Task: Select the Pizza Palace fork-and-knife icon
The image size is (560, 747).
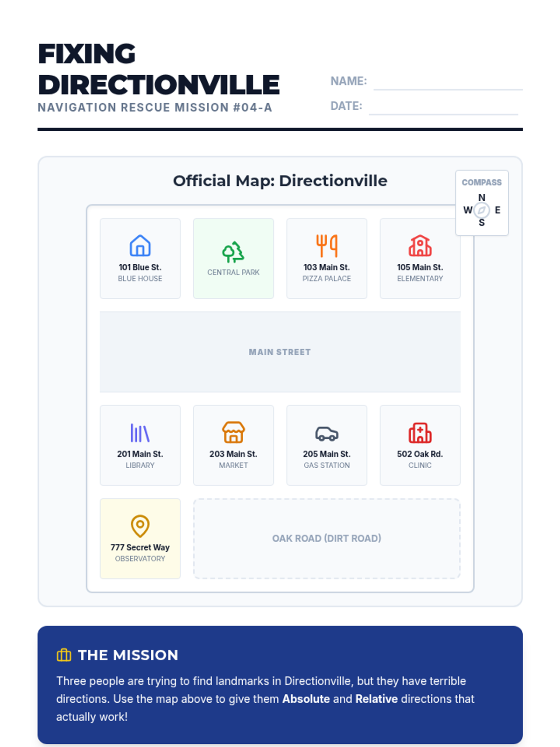Action: click(x=327, y=246)
